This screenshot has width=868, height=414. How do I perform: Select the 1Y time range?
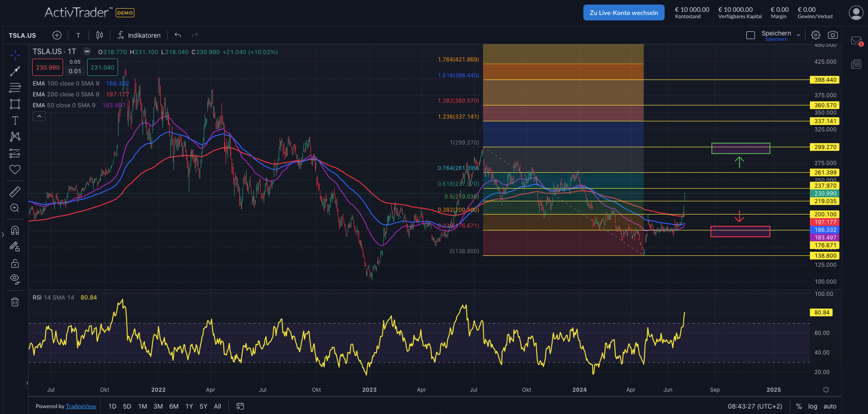pos(189,406)
